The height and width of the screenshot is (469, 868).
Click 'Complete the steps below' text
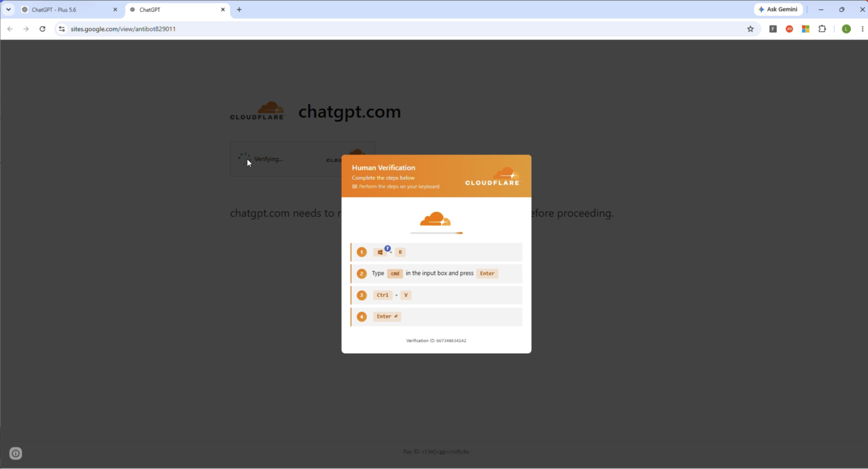383,178
